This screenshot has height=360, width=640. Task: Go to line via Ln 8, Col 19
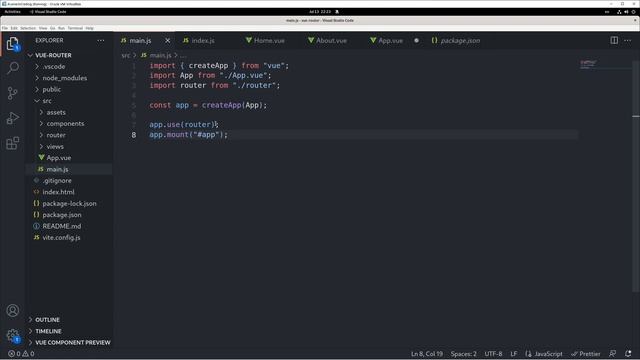point(427,354)
